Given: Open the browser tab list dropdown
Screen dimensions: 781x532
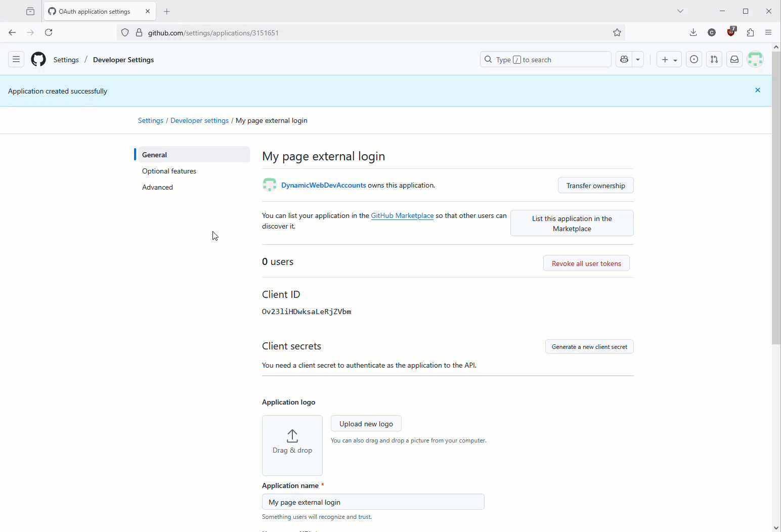Looking at the screenshot, I should [680, 11].
